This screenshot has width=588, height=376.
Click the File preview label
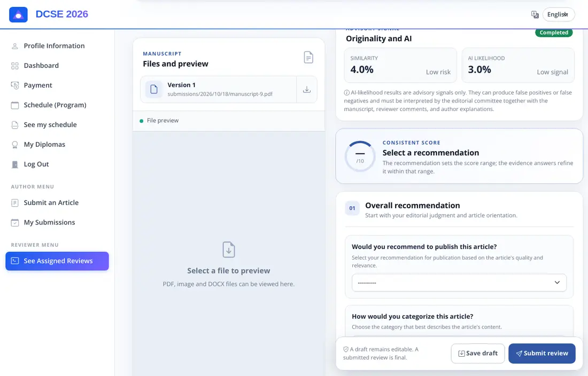pyautogui.click(x=163, y=121)
